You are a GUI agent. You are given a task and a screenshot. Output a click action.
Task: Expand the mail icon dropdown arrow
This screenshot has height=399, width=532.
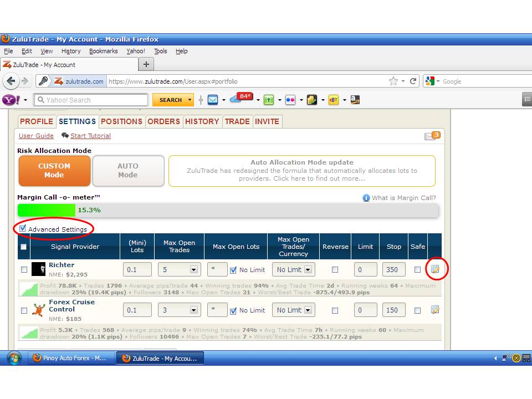223,100
